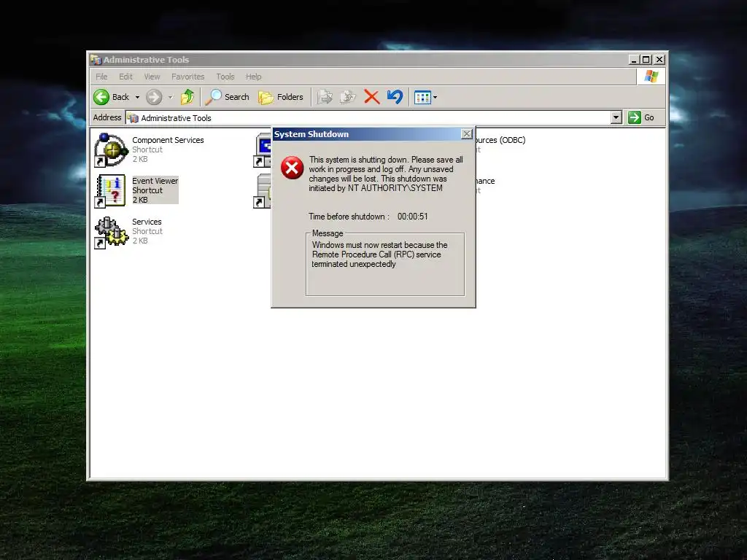Open the Tools menu

coord(225,77)
